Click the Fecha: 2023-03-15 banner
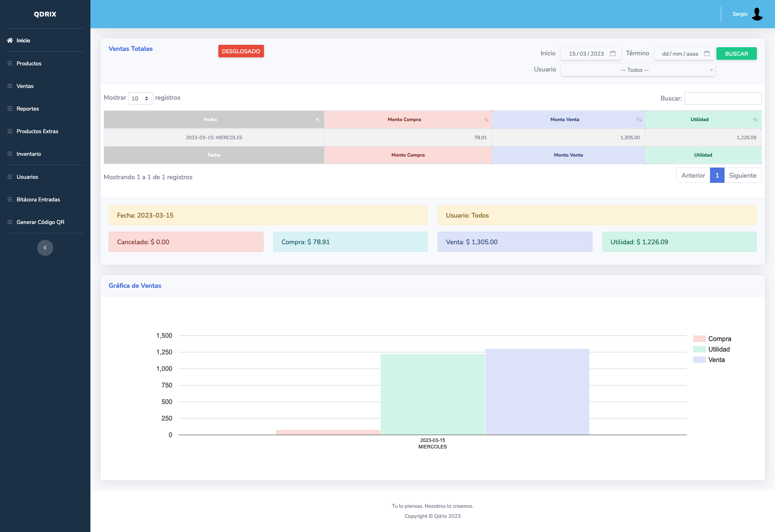Screen dimensions: 775x532 coord(268,215)
